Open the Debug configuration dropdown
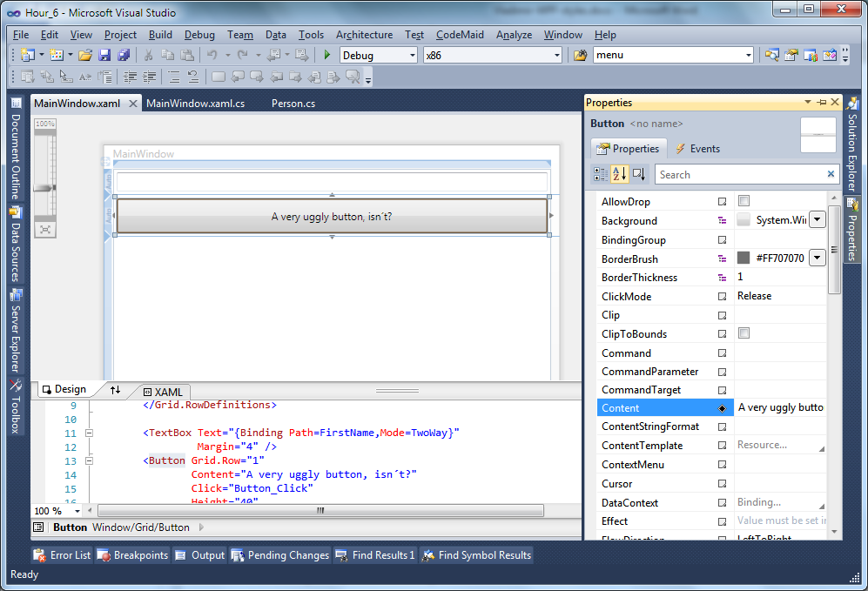The height and width of the screenshot is (591, 868). point(413,56)
